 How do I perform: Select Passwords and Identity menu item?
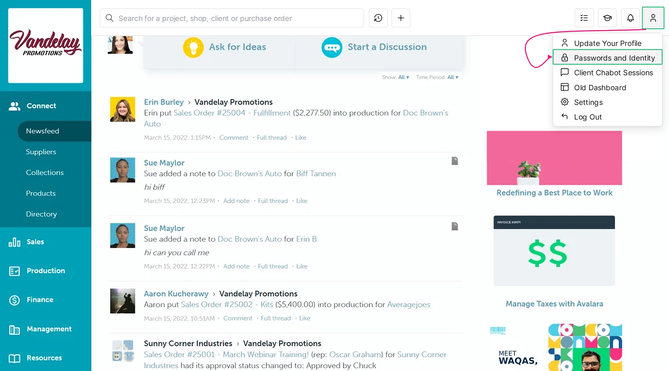[608, 58]
